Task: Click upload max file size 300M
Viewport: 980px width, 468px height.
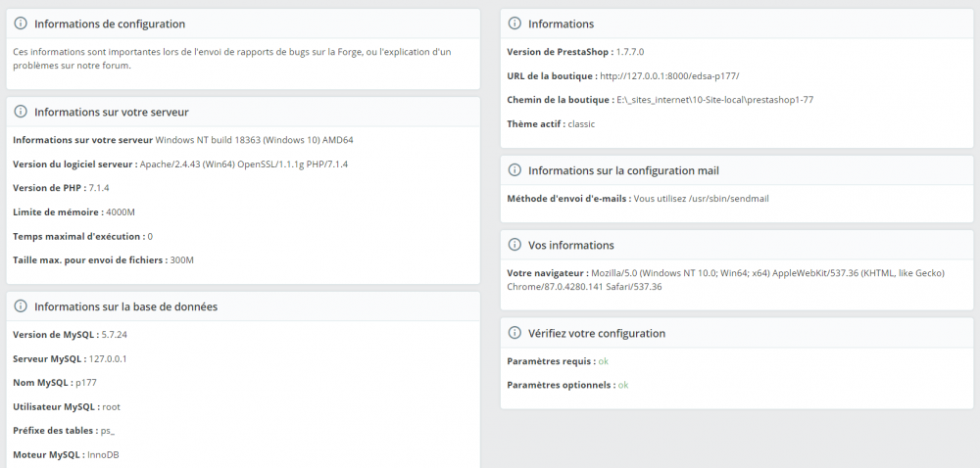Action: tap(182, 260)
